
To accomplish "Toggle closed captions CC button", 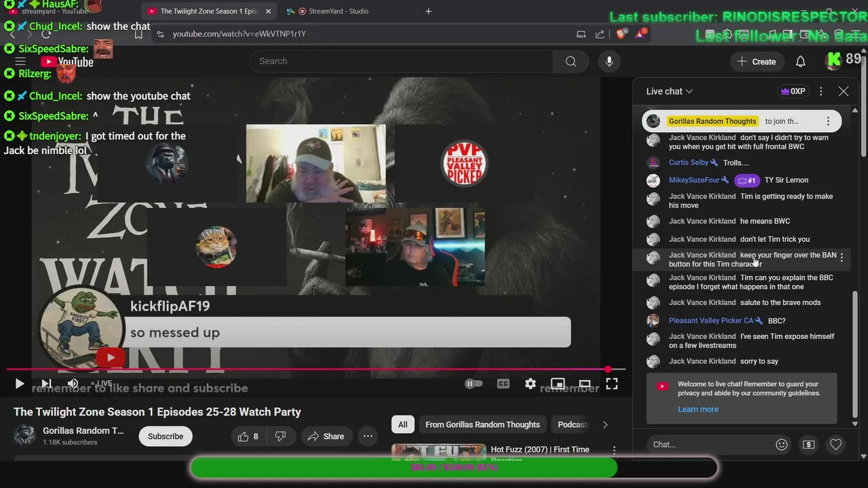I will (503, 384).
